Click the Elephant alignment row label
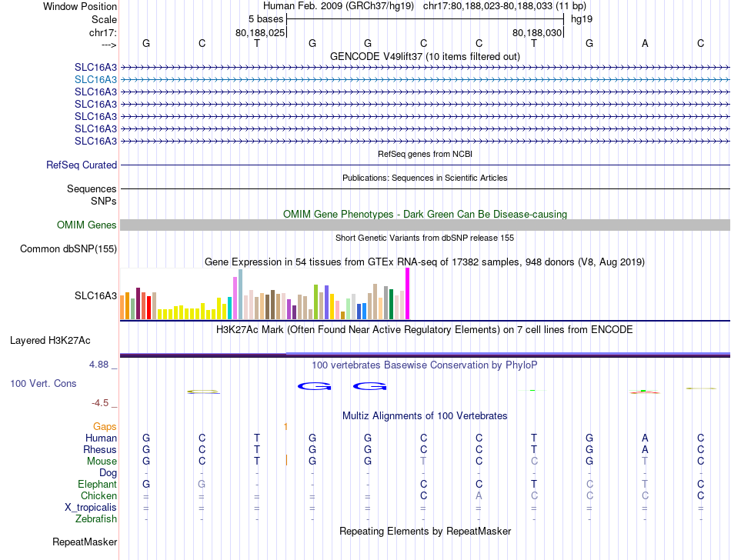This screenshot has width=731, height=560. pyautogui.click(x=97, y=485)
